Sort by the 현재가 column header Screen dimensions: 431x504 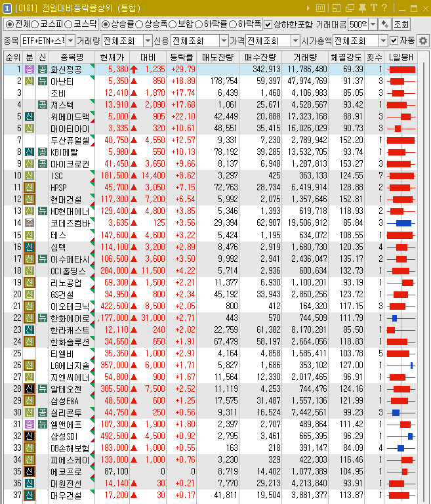pos(112,58)
